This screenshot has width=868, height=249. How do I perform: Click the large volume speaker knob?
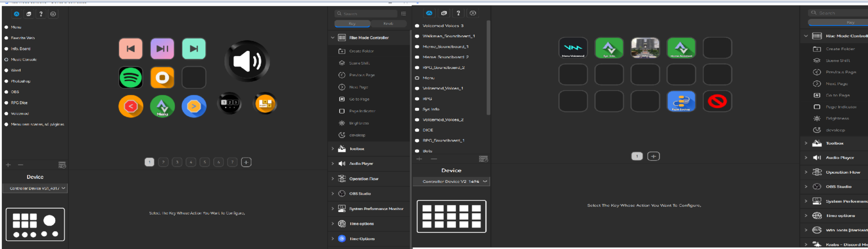pyautogui.click(x=247, y=61)
